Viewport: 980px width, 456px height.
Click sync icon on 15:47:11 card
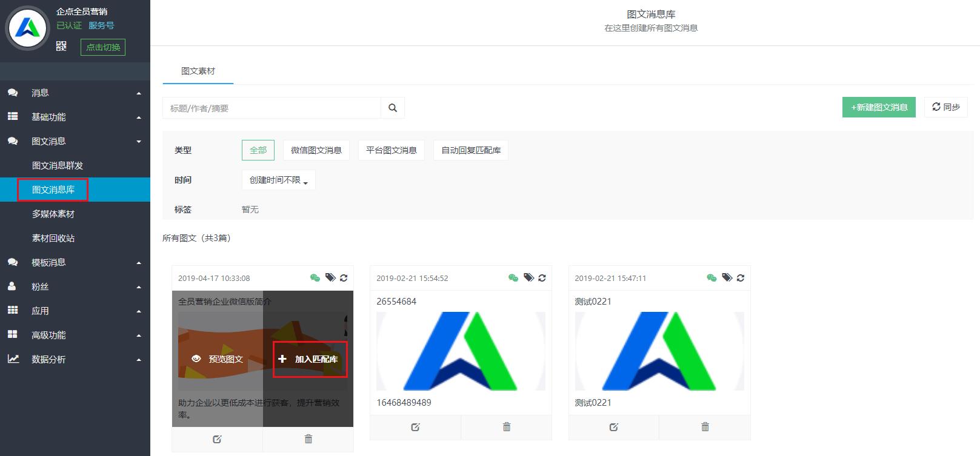pos(741,278)
